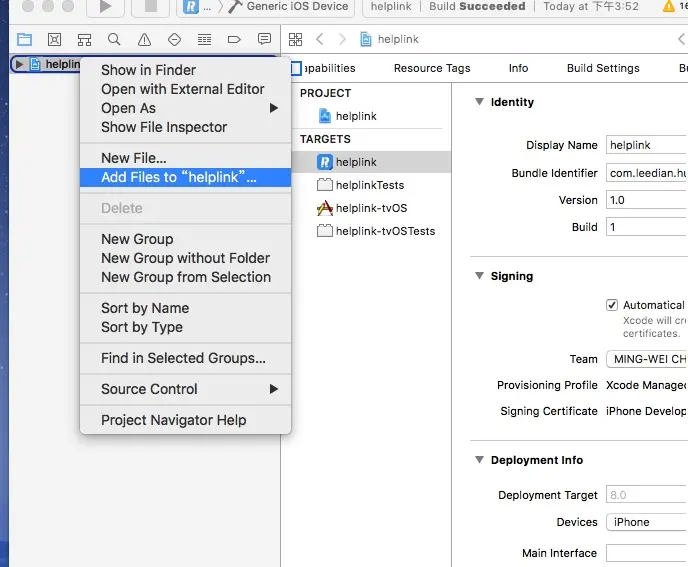Choose New Group without Folder

tap(185, 258)
